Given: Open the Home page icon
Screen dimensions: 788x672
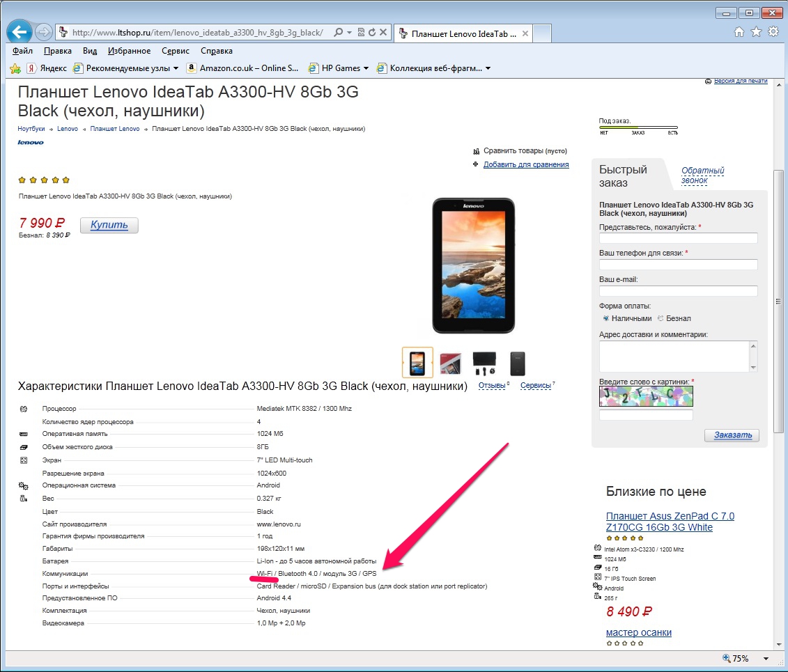Looking at the screenshot, I should pyautogui.click(x=739, y=32).
